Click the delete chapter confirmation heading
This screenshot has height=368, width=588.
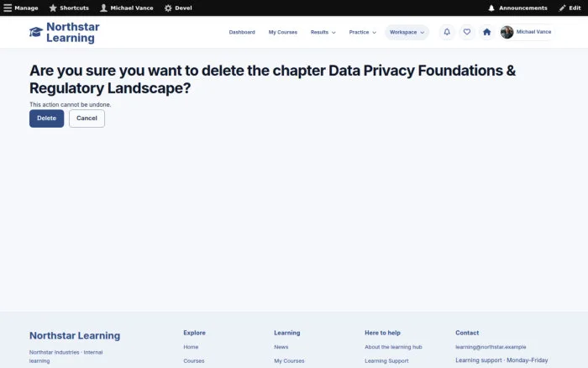(x=273, y=79)
